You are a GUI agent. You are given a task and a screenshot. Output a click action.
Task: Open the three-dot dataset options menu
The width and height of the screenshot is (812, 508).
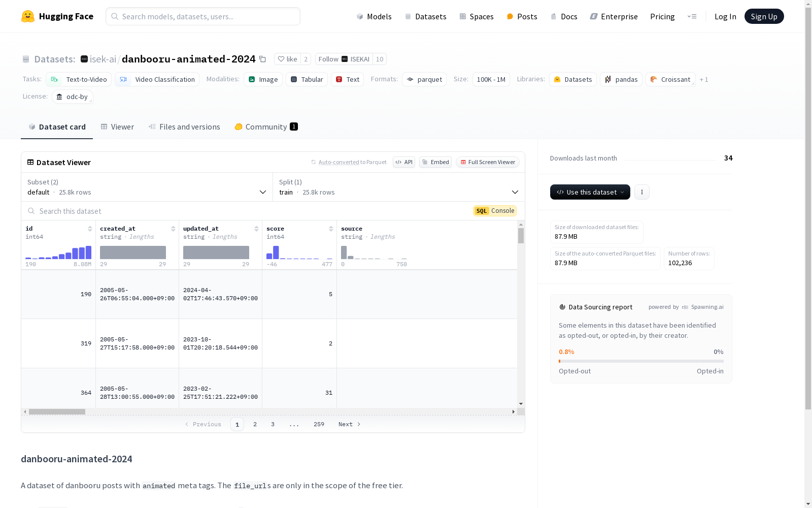[x=642, y=192]
